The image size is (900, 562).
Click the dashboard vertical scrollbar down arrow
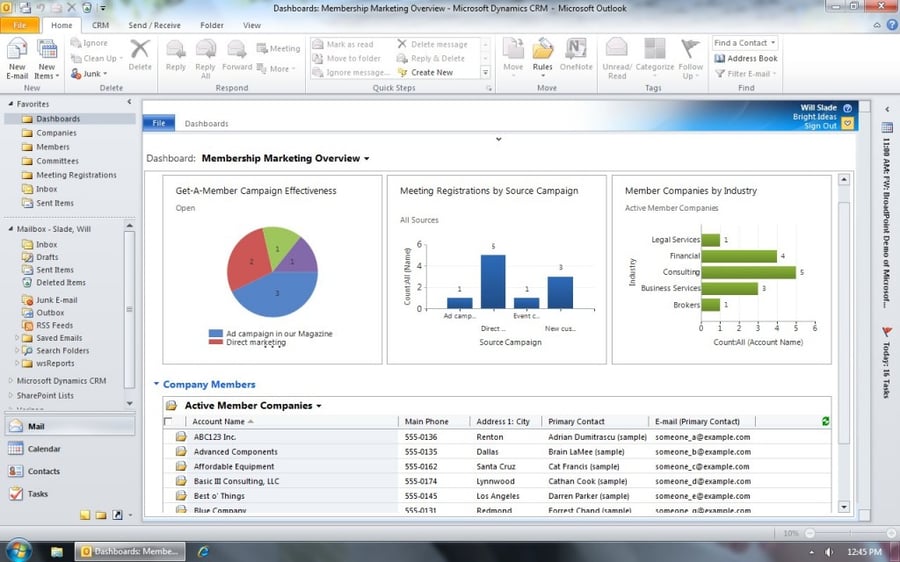(x=844, y=507)
